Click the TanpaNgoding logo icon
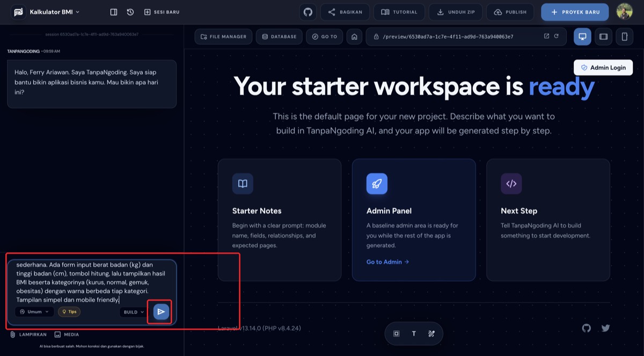 18,12
